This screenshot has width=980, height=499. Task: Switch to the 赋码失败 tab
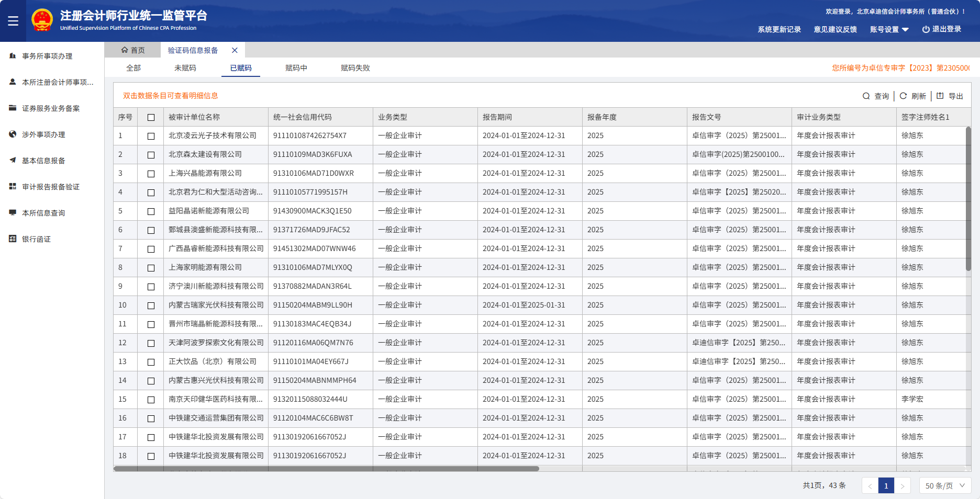coord(355,68)
